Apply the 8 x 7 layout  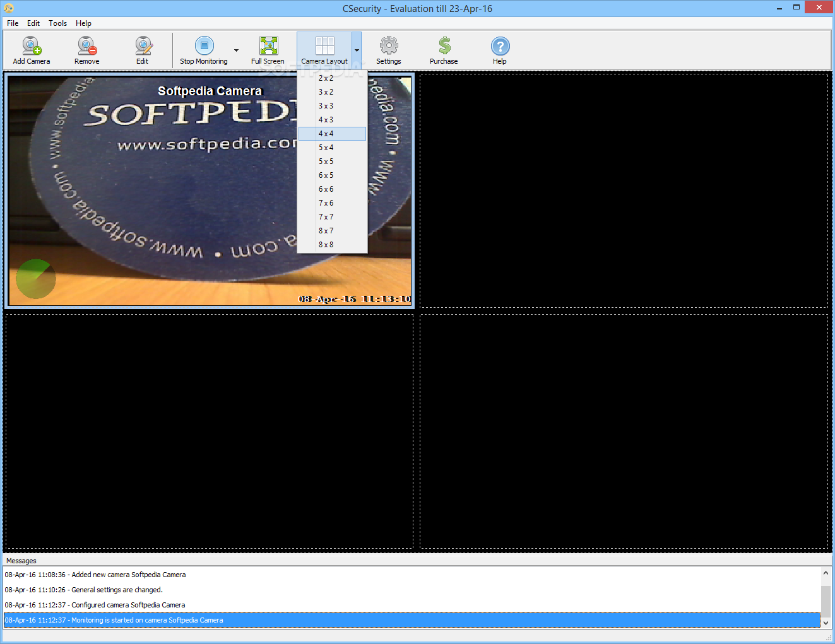(x=332, y=231)
